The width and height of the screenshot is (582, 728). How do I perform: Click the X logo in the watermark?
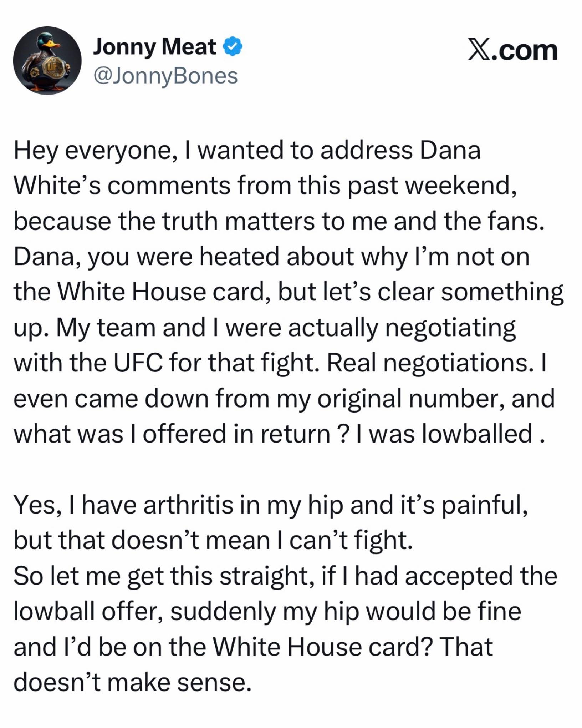(479, 51)
